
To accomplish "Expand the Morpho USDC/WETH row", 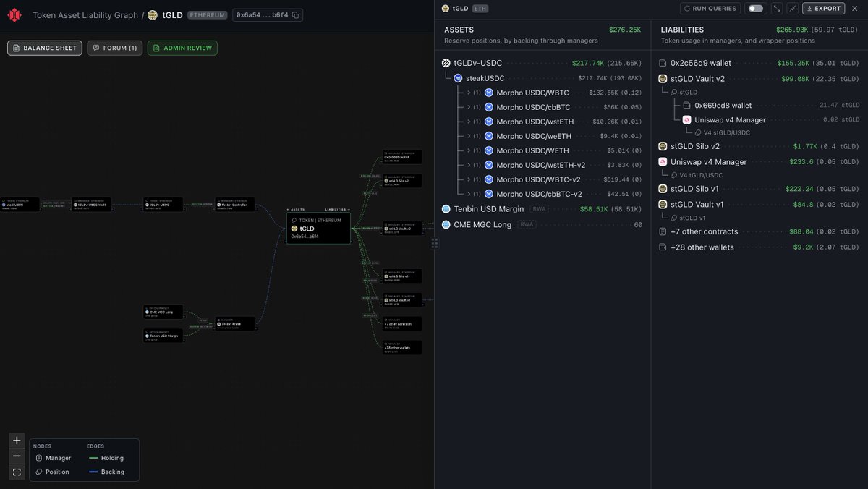I will pyautogui.click(x=469, y=150).
